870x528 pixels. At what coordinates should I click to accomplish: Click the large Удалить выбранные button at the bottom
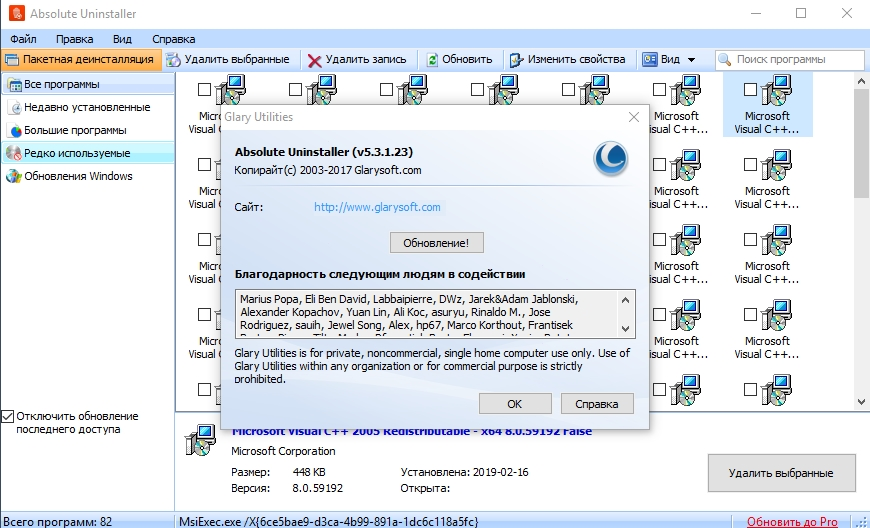pyautogui.click(x=781, y=473)
